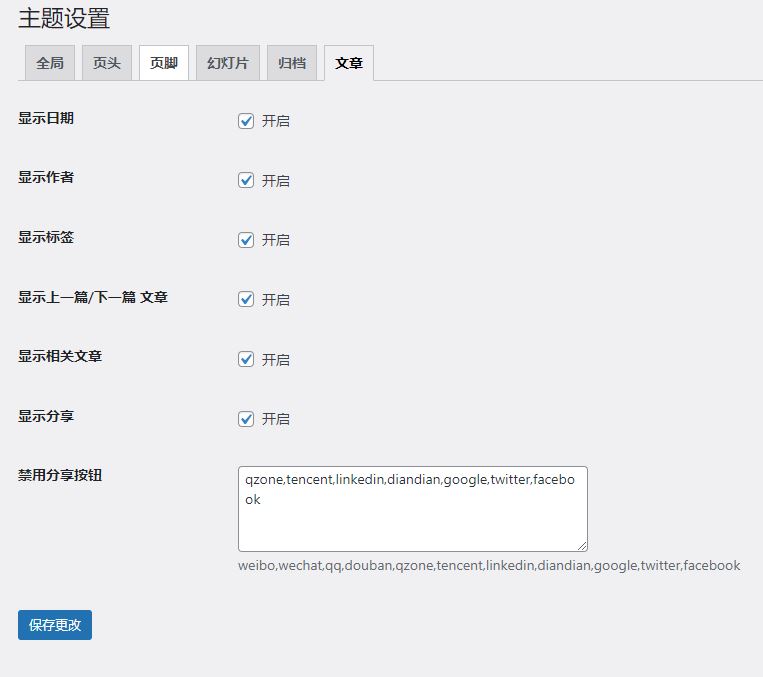Uncheck the 显示作者 option

coord(246,180)
